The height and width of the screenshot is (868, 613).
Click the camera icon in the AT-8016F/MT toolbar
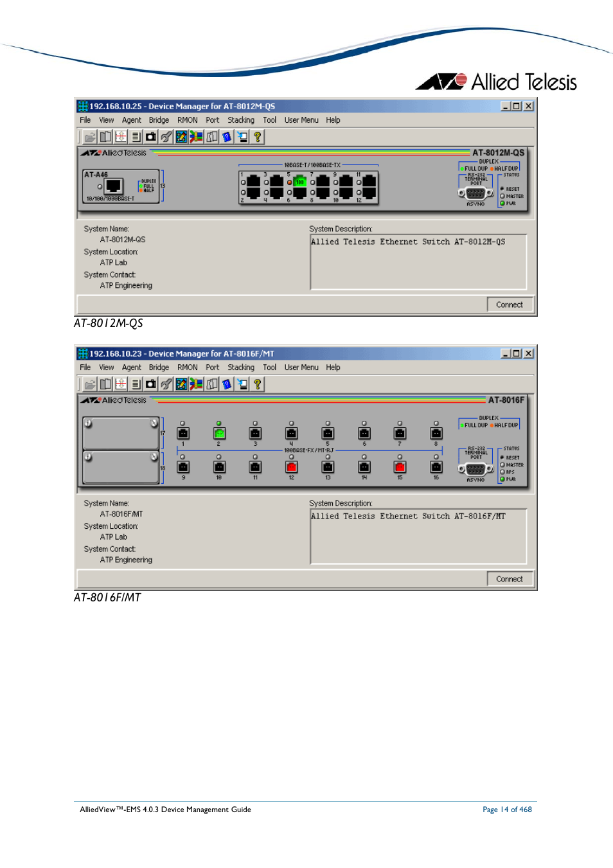151,384
